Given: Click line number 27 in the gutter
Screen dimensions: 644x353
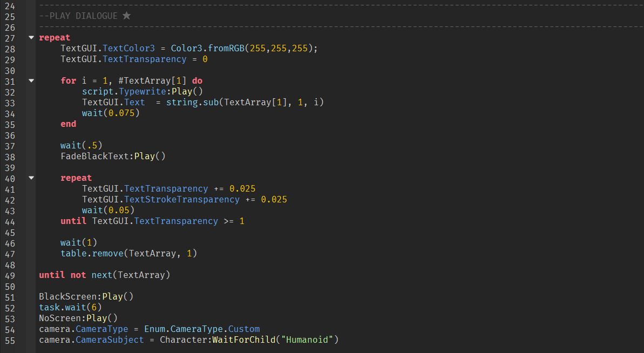Looking at the screenshot, I should pos(10,38).
